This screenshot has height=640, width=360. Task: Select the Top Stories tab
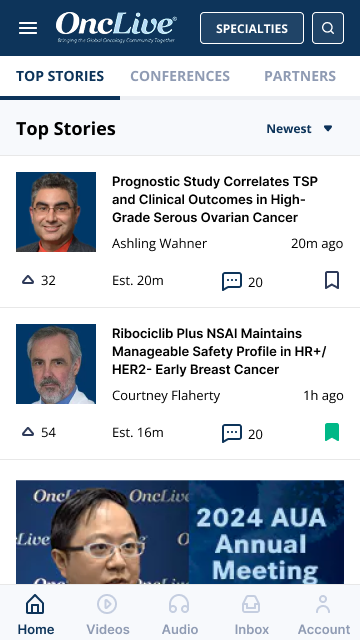[60, 76]
